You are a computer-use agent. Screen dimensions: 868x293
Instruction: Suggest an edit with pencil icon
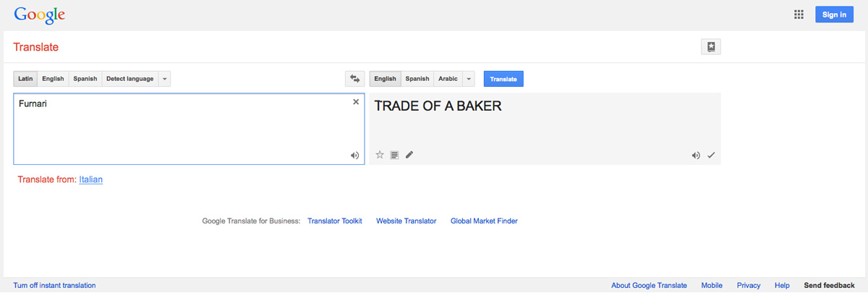click(x=409, y=155)
